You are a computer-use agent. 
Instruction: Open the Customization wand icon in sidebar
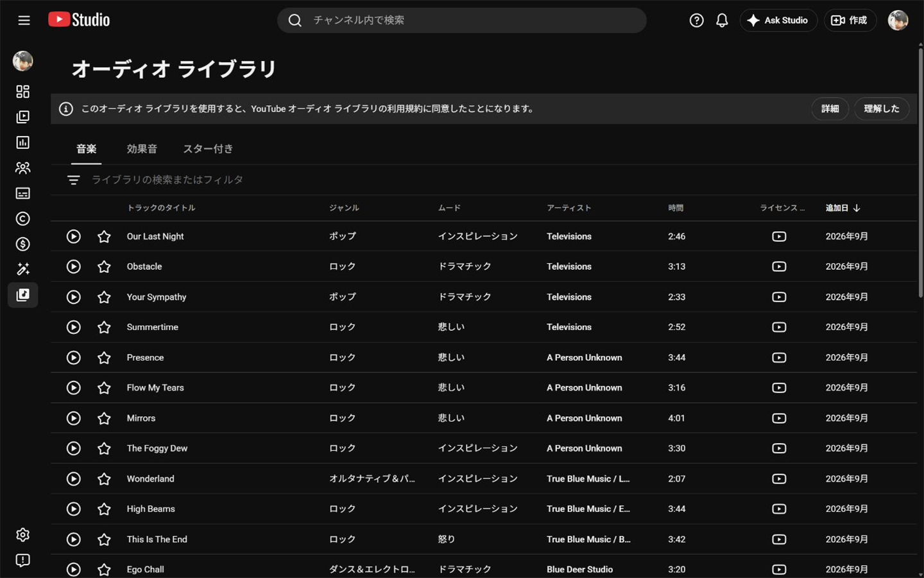pos(22,269)
